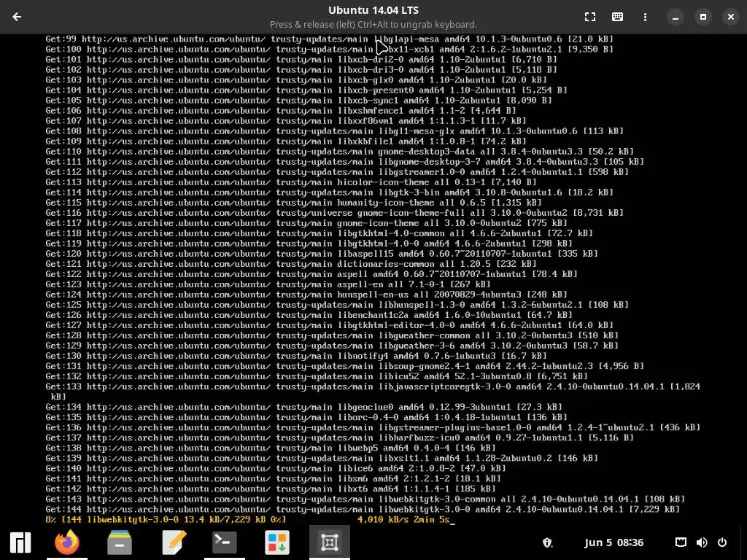The width and height of the screenshot is (747, 560).
Task: Go back using the header arrow
Action: pos(17,17)
